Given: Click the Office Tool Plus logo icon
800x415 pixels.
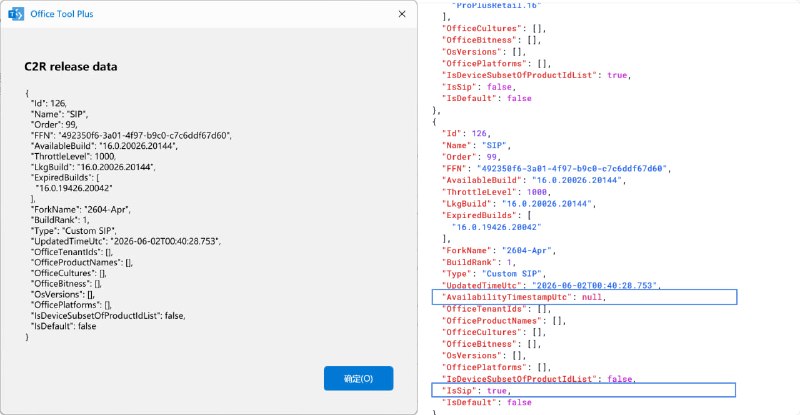Looking at the screenshot, I should point(16,14).
